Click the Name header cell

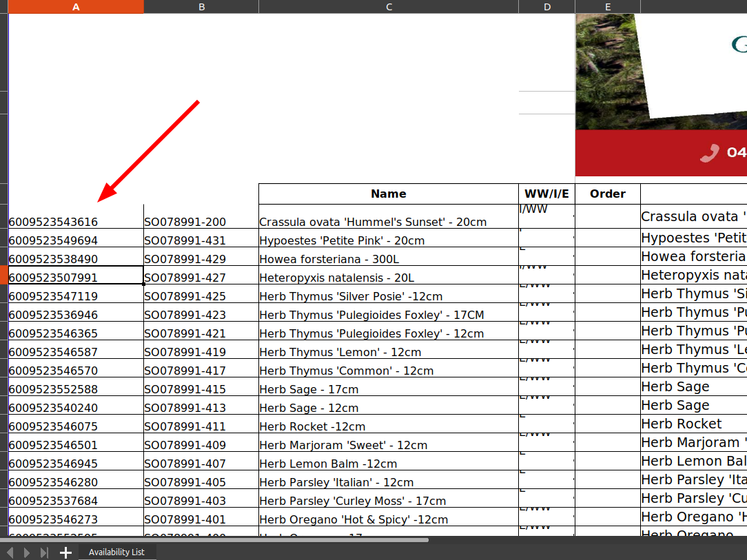[389, 194]
